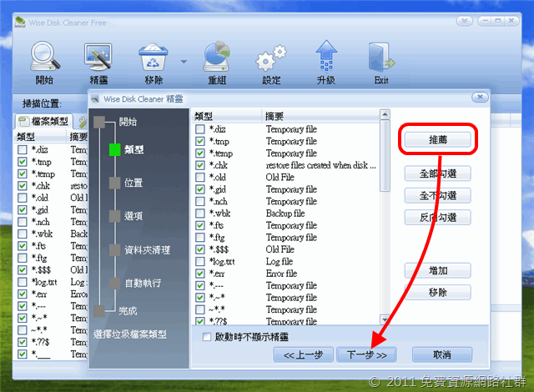Select the 自動執行 step in wizard sidebar
This screenshot has width=534, height=392.
(143, 283)
